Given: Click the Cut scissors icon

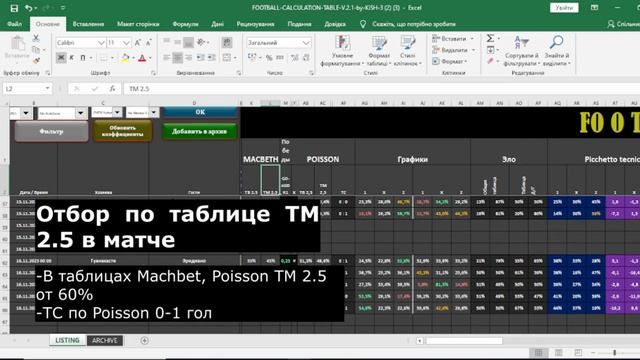Looking at the screenshot, I should [36, 38].
